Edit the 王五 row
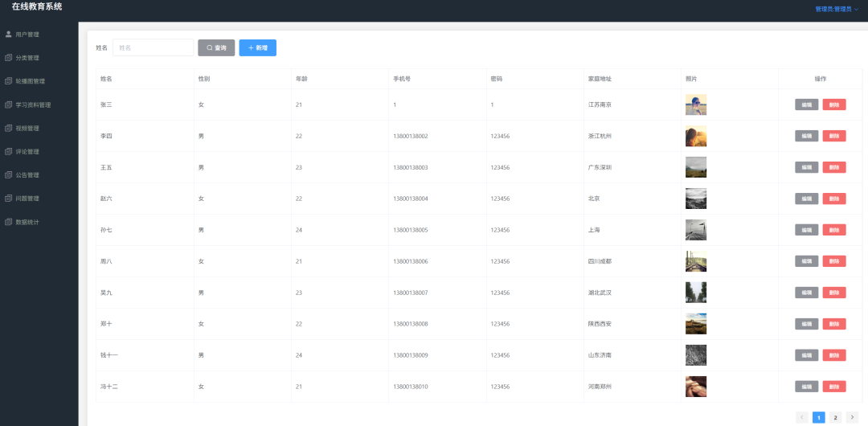Image resolution: width=868 pixels, height=426 pixels. click(x=807, y=167)
